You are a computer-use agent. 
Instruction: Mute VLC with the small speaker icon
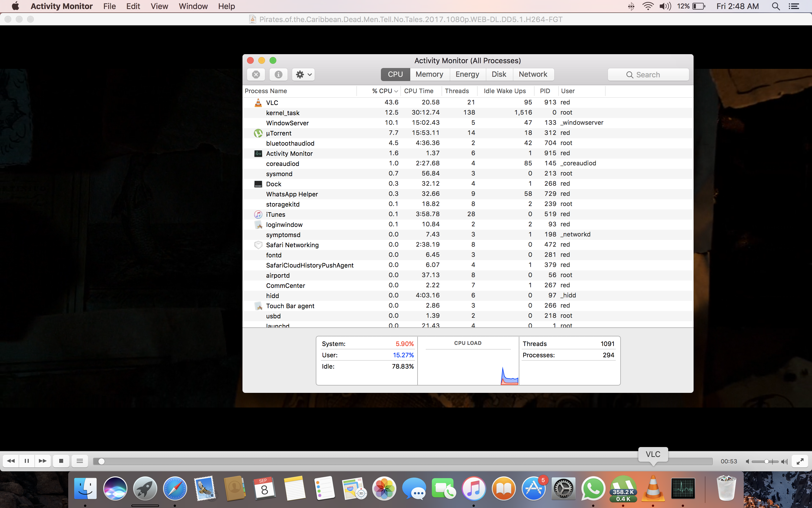[x=748, y=461]
